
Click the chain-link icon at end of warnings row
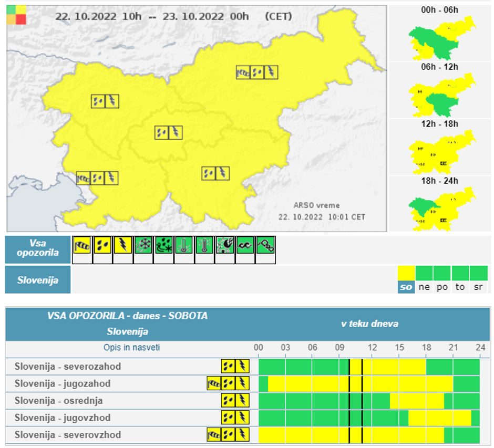click(266, 245)
